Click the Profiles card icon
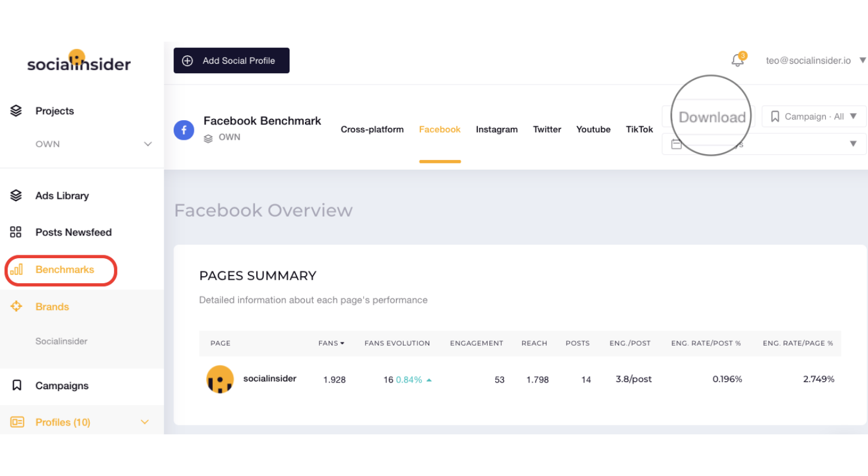This screenshot has width=868, height=476. click(x=17, y=422)
